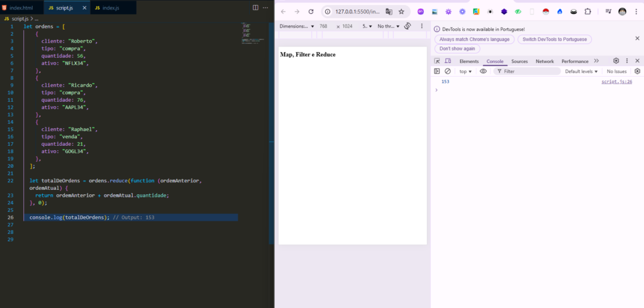Image resolution: width=644 pixels, height=308 pixels.
Task: Close the script.js editor tab
Action: (84, 8)
